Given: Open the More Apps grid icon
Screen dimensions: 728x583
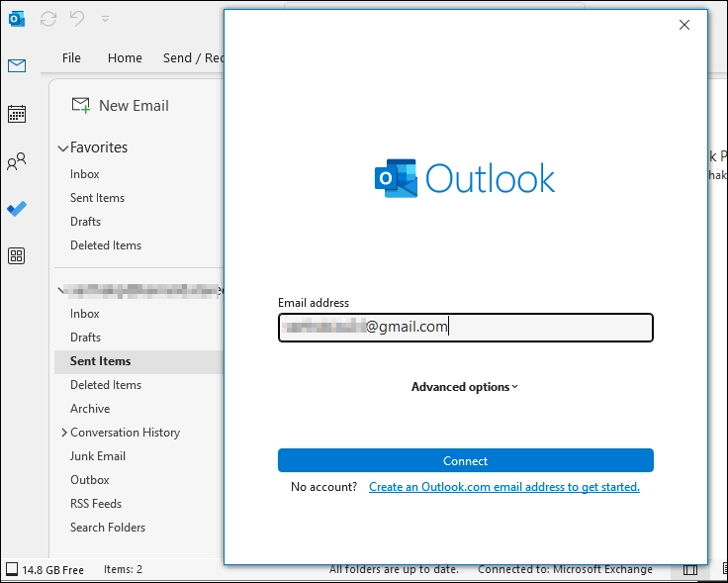Looking at the screenshot, I should click(x=17, y=256).
